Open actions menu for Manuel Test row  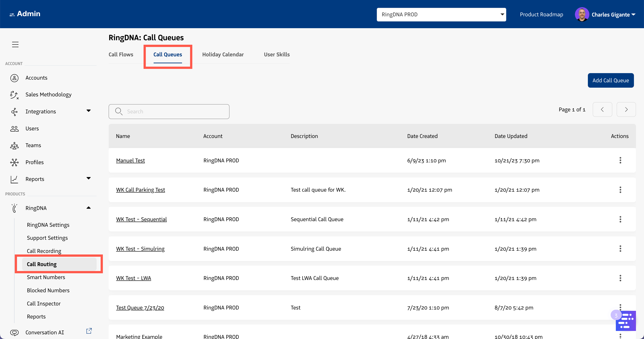(x=620, y=160)
